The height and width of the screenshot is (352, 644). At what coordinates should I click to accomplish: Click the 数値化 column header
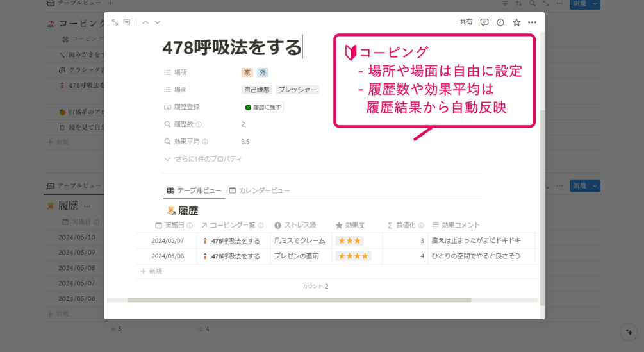(406, 226)
